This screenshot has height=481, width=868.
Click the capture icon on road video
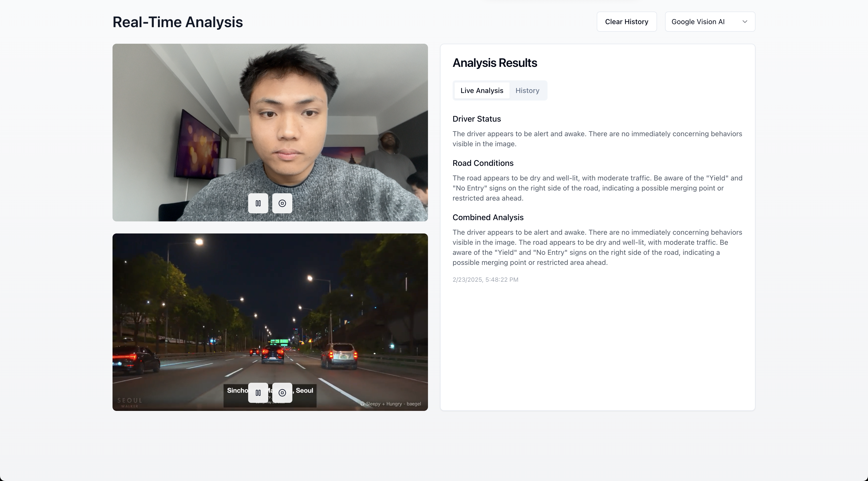282,393
